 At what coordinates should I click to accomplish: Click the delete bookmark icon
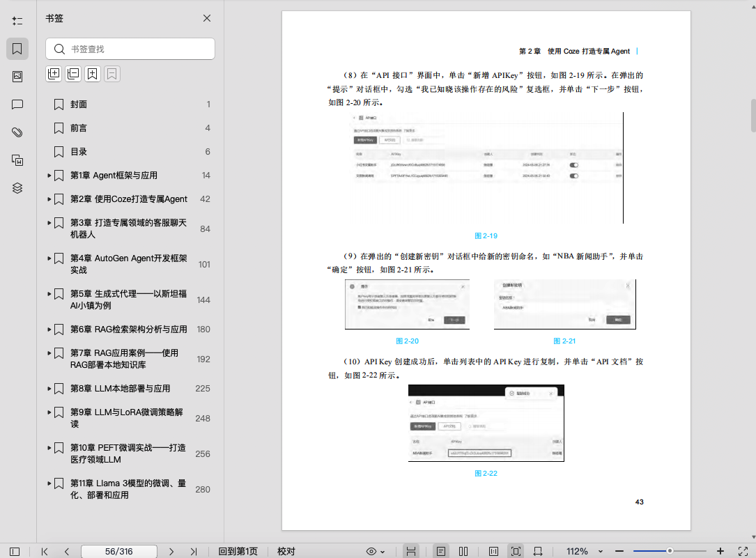[112, 74]
